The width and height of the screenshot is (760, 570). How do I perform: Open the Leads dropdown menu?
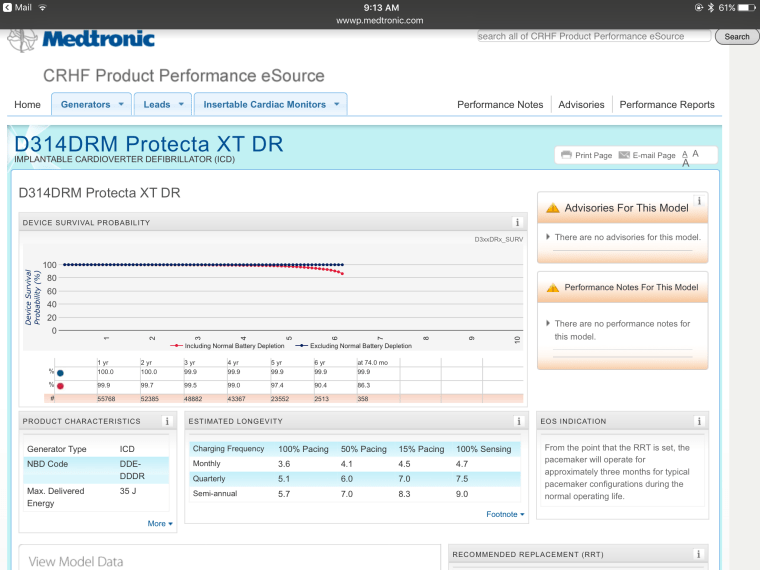[163, 104]
